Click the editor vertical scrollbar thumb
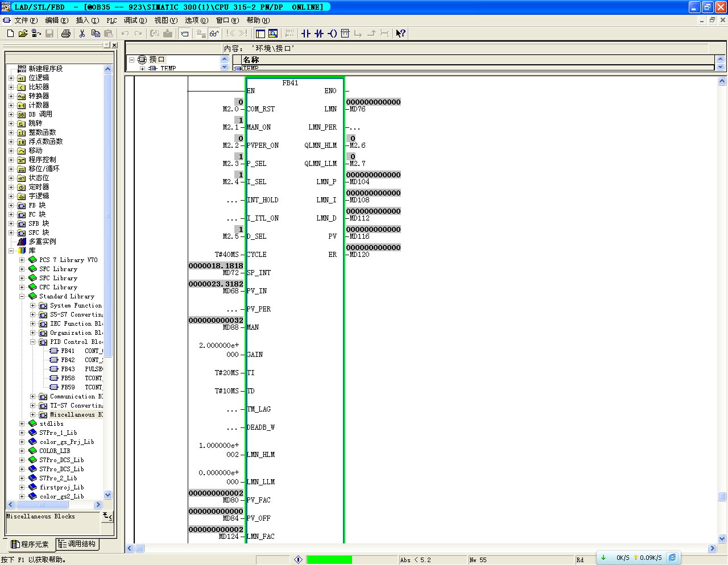 click(722, 497)
